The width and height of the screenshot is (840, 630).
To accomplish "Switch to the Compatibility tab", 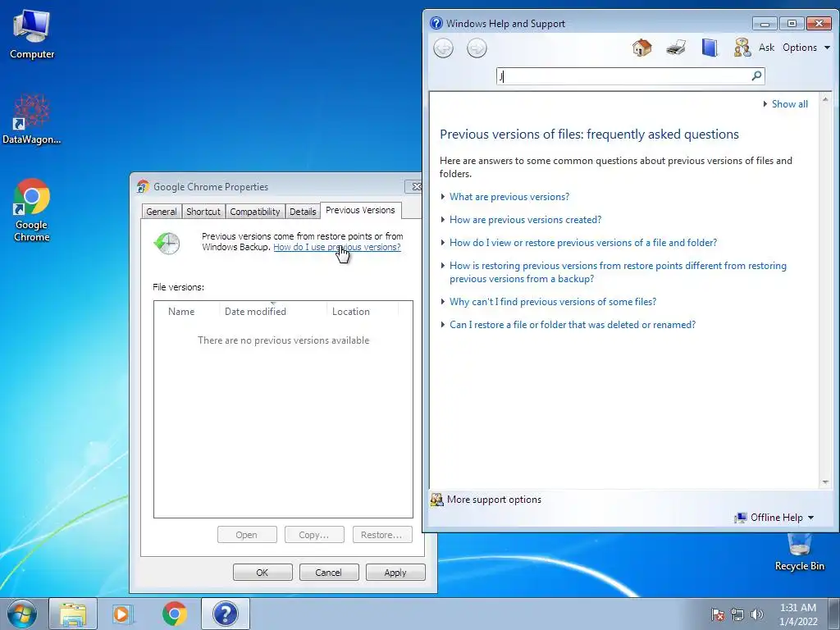I will point(255,212).
